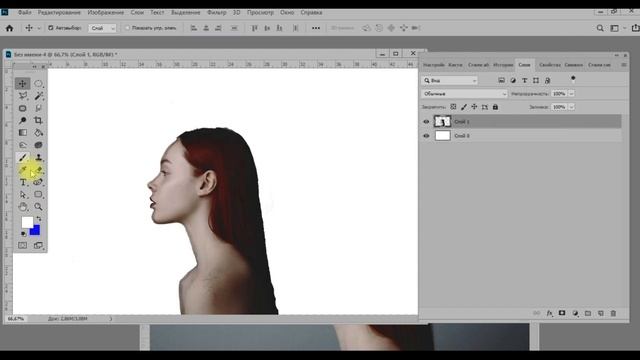Select the Gradient tool
640x360 pixels.
click(22, 133)
